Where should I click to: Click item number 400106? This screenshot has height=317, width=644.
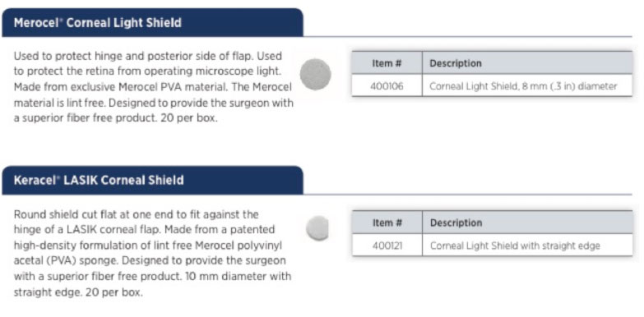click(x=387, y=86)
